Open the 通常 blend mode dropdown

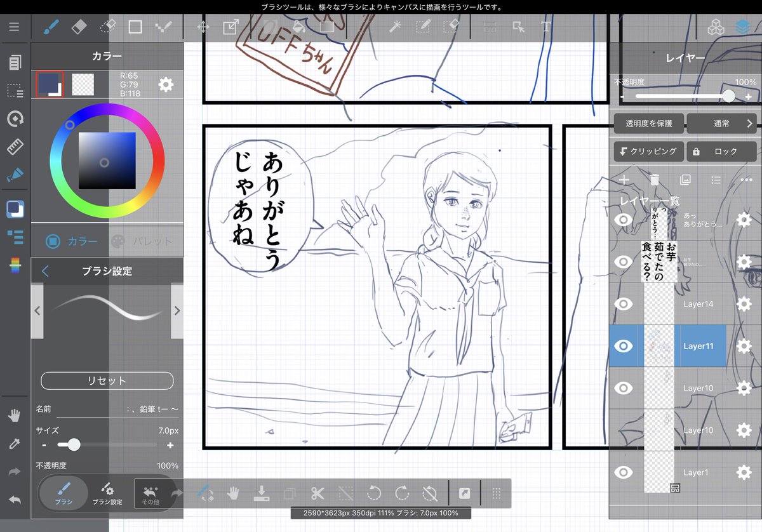[722, 123]
